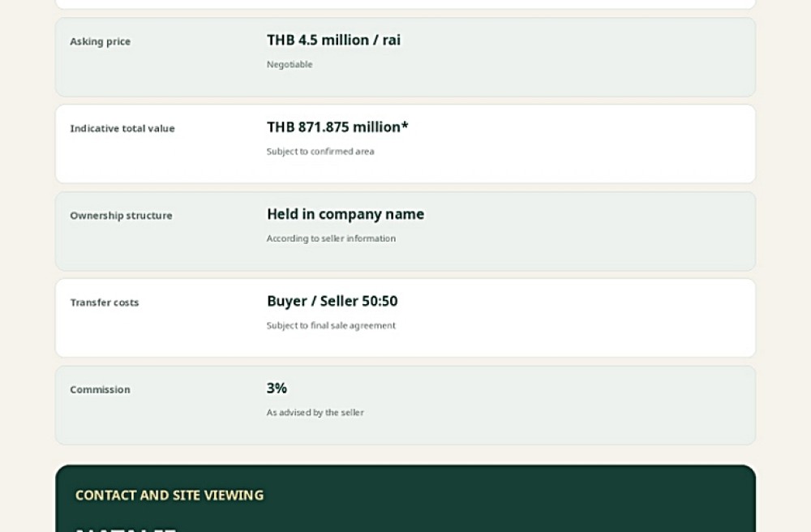Select Held in company name text
Viewport: 811px width, 532px height.
coord(345,214)
